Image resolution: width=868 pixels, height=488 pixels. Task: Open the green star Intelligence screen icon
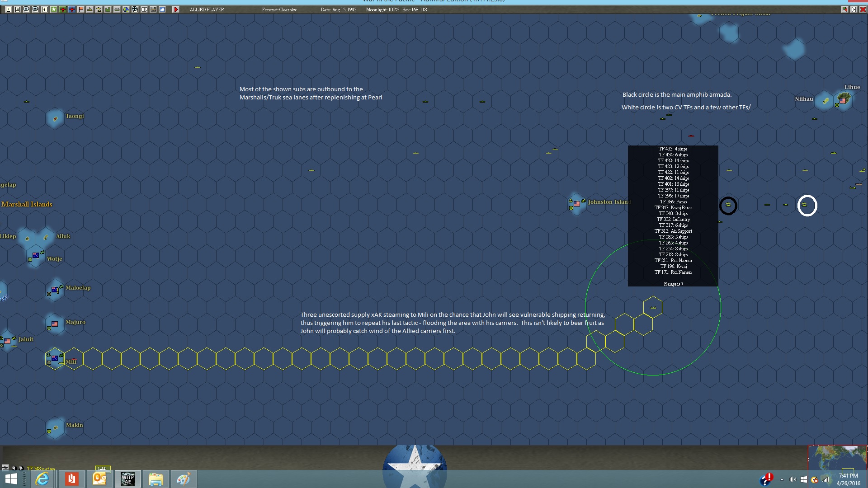(x=54, y=9)
